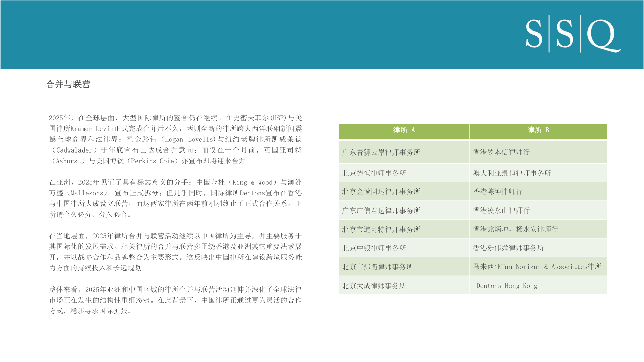The image size is (644, 362).
Task: Click the SSQ logo in header
Action: (x=573, y=34)
